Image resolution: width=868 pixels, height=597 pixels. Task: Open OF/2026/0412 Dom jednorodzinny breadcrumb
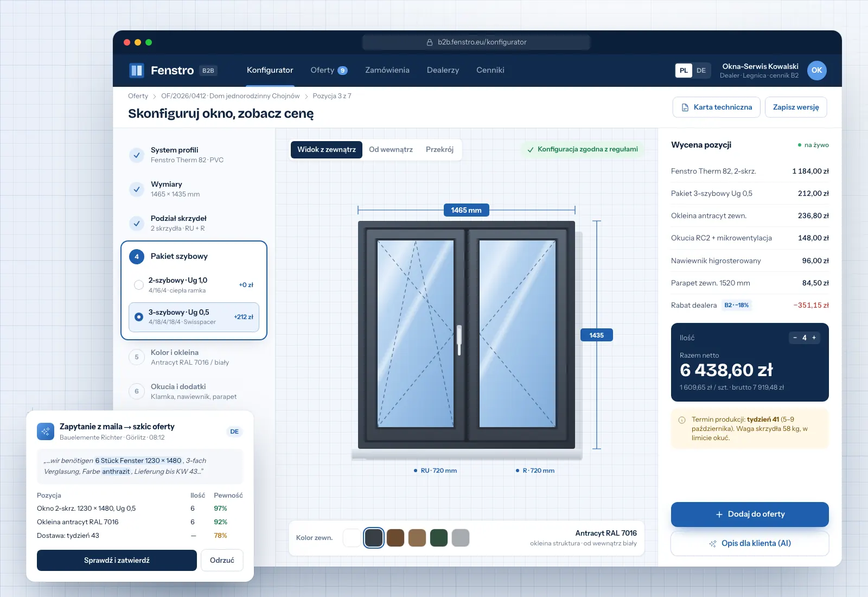click(230, 96)
